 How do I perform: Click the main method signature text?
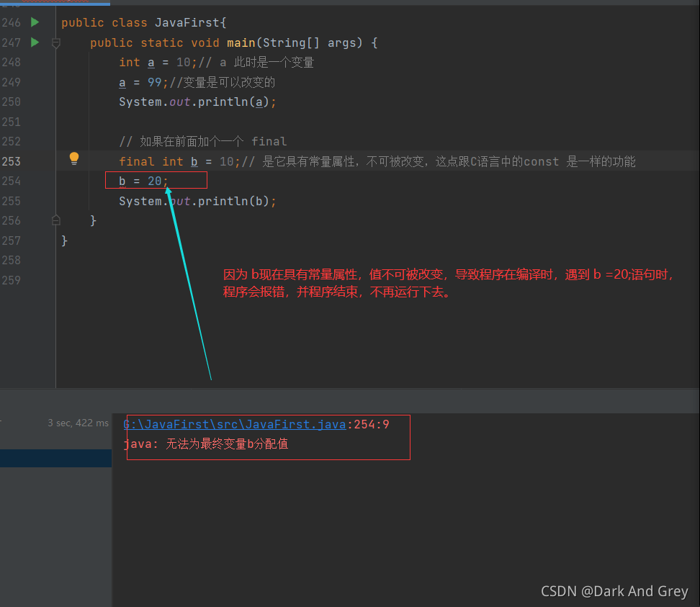(234, 43)
